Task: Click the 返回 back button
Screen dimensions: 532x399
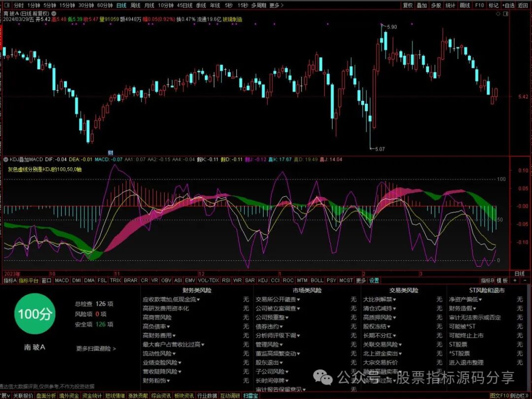Action: [523, 5]
